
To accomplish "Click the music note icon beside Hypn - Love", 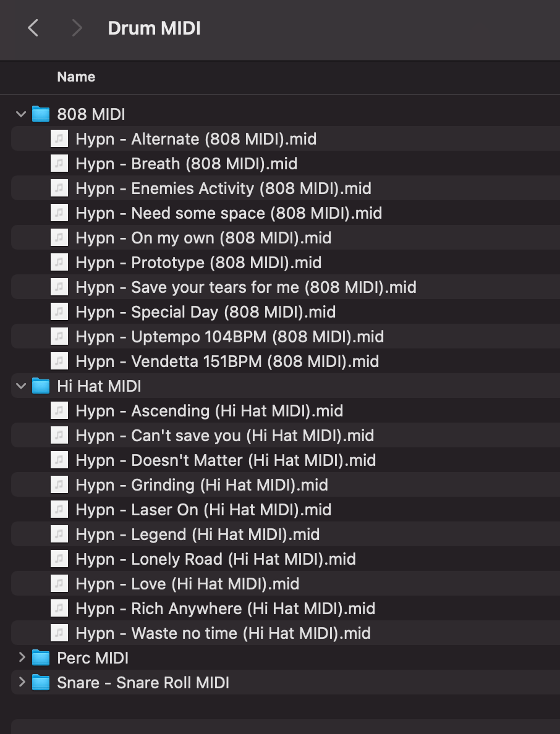I will [59, 583].
